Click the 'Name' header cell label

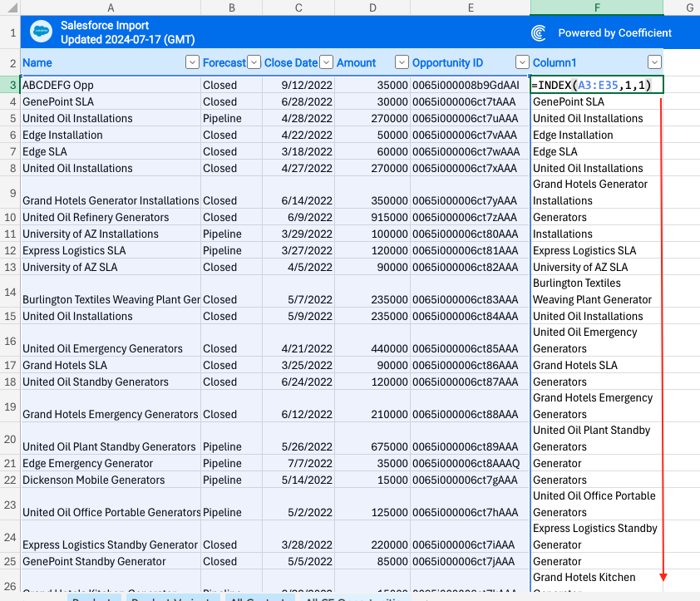(37, 63)
